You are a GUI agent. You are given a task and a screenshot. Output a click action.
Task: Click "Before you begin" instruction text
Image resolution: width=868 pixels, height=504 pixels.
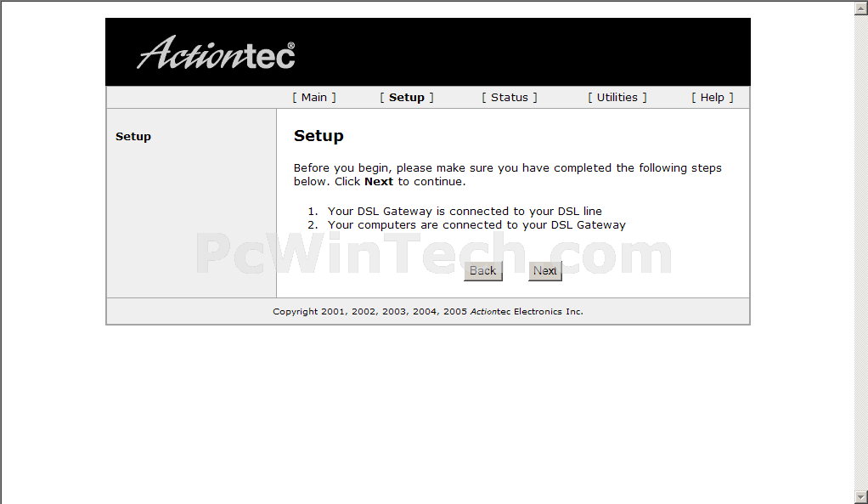[x=508, y=174]
